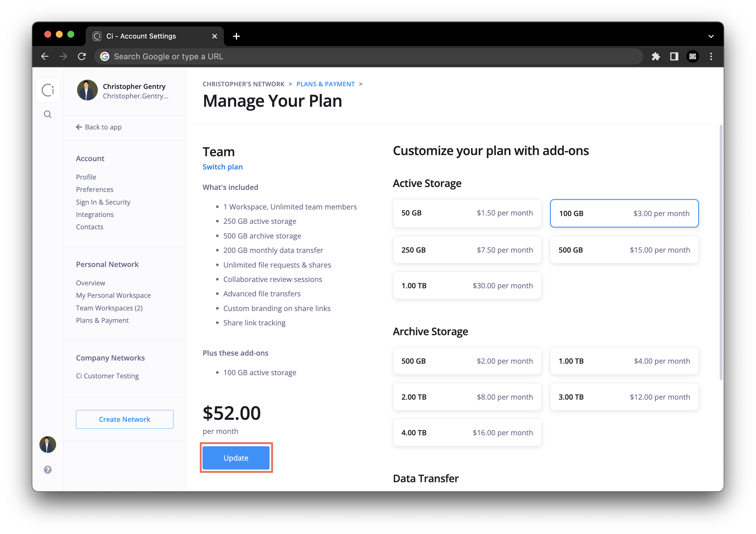Image resolution: width=756 pixels, height=534 pixels.
Task: Click the Create Network button
Action: (125, 419)
